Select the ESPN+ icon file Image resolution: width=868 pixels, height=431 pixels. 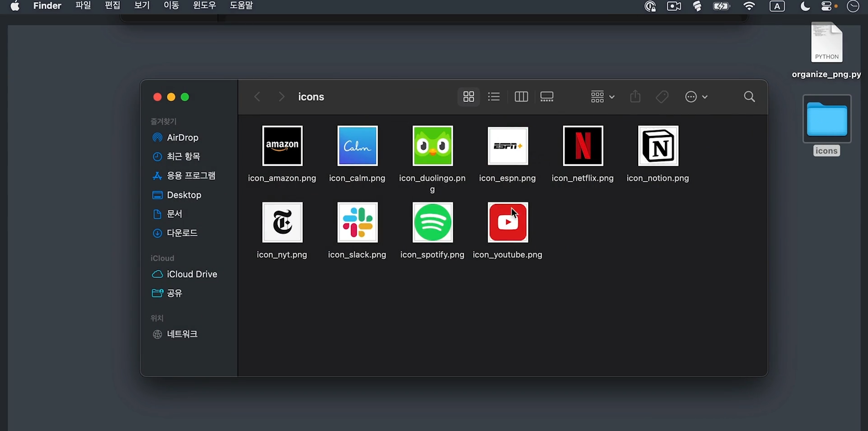pyautogui.click(x=508, y=146)
